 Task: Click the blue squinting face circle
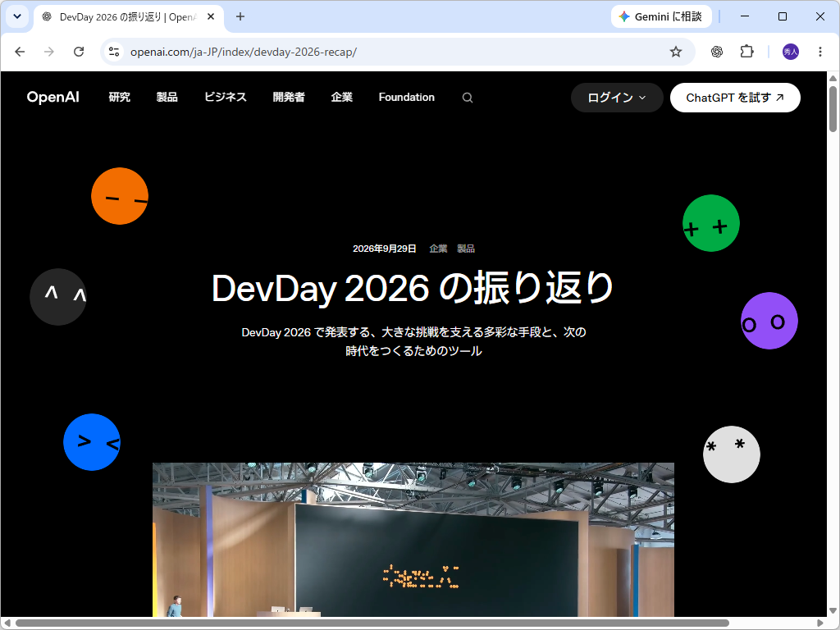(92, 442)
